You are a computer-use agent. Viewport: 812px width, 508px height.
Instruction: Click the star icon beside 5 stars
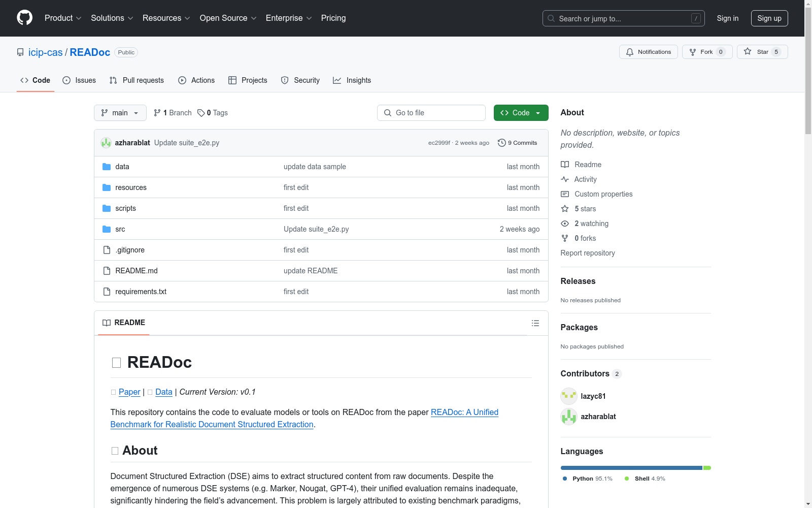pos(565,209)
